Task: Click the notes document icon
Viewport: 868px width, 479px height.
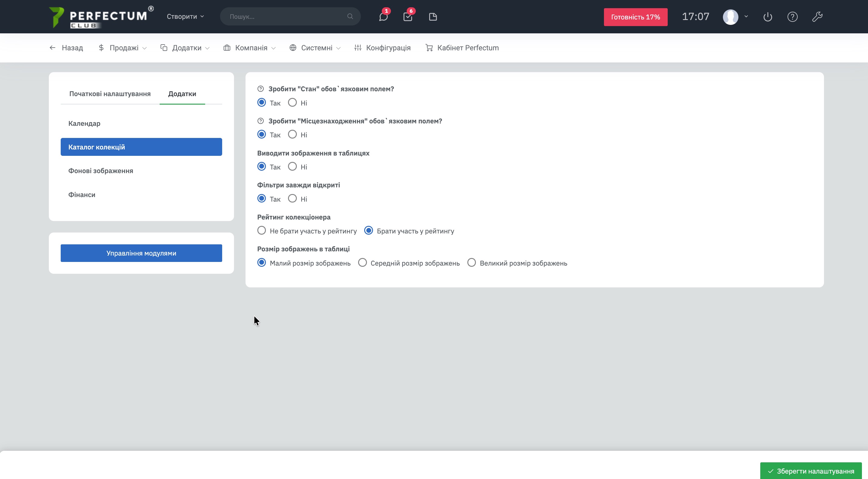Action: (x=433, y=16)
